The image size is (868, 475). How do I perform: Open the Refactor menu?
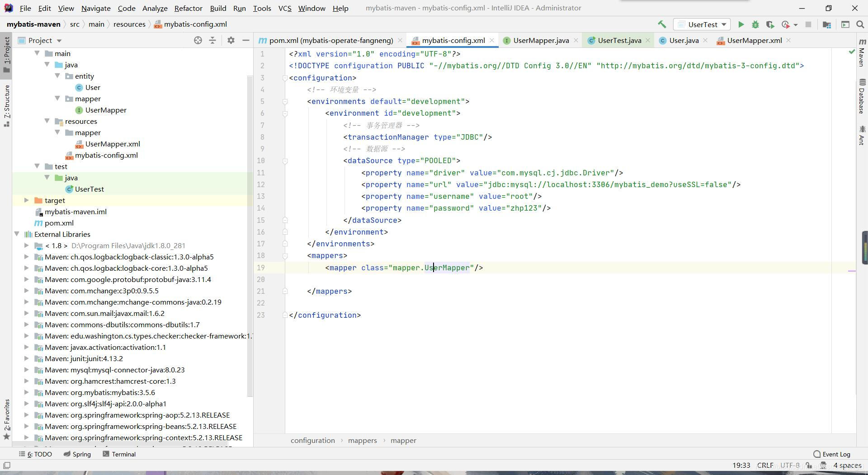(188, 8)
